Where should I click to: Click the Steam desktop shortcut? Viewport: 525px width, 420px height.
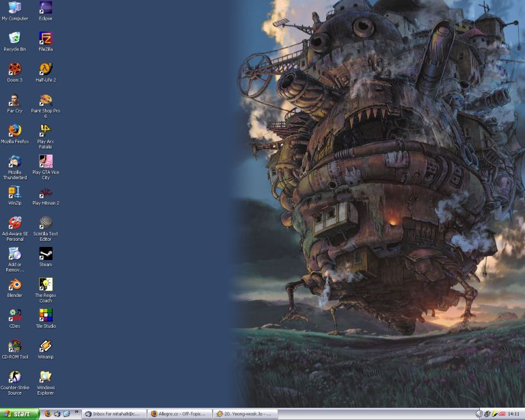[x=45, y=254]
